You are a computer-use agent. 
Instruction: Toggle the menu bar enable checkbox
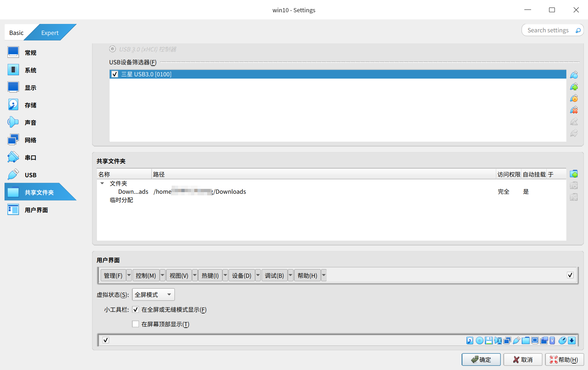(570, 275)
